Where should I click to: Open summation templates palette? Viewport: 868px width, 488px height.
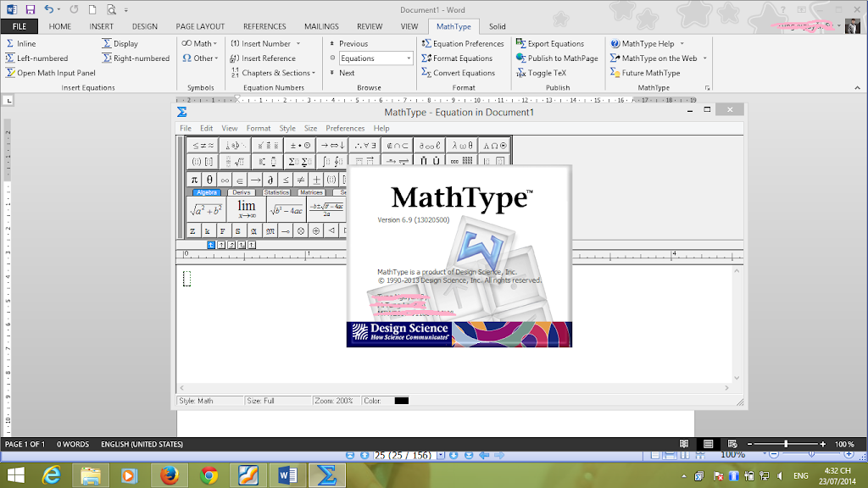(x=300, y=162)
